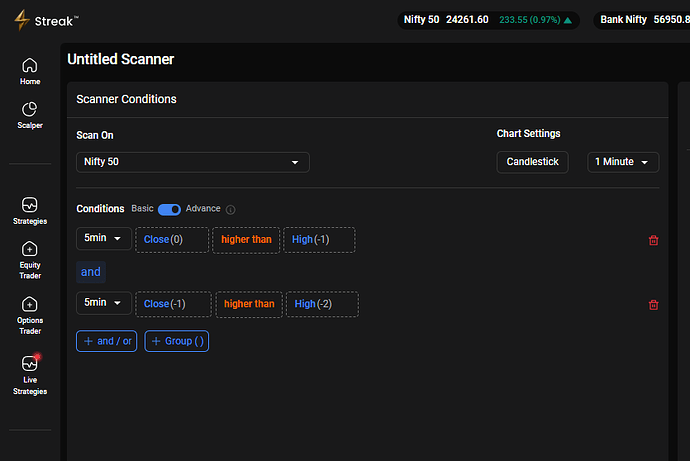Click the Candlestick chart type button
Screen dimensions: 690x461
click(532, 162)
